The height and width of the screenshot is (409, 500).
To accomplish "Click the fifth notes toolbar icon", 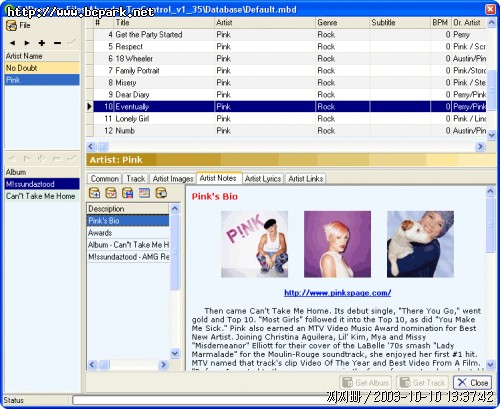I will pyautogui.click(x=161, y=193).
